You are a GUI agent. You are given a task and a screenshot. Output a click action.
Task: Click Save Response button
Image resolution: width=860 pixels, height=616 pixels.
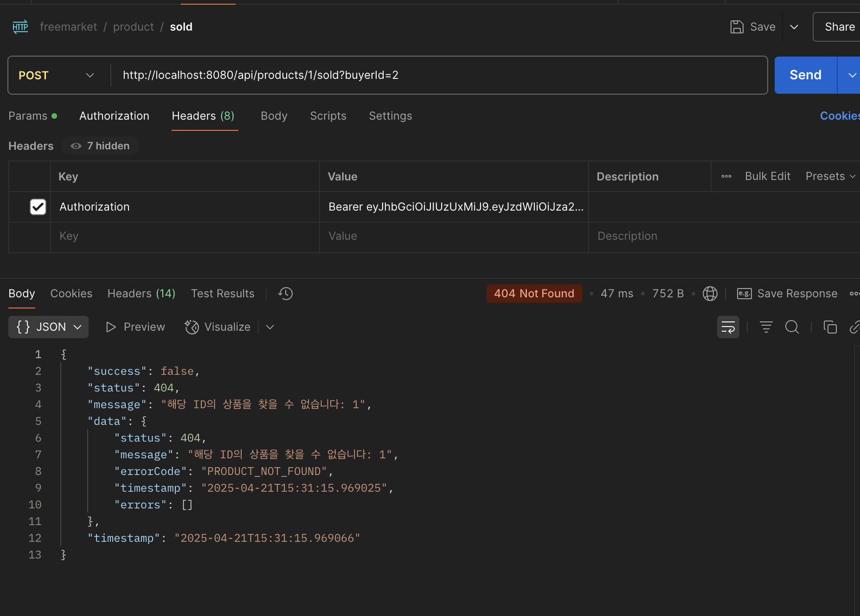click(788, 294)
